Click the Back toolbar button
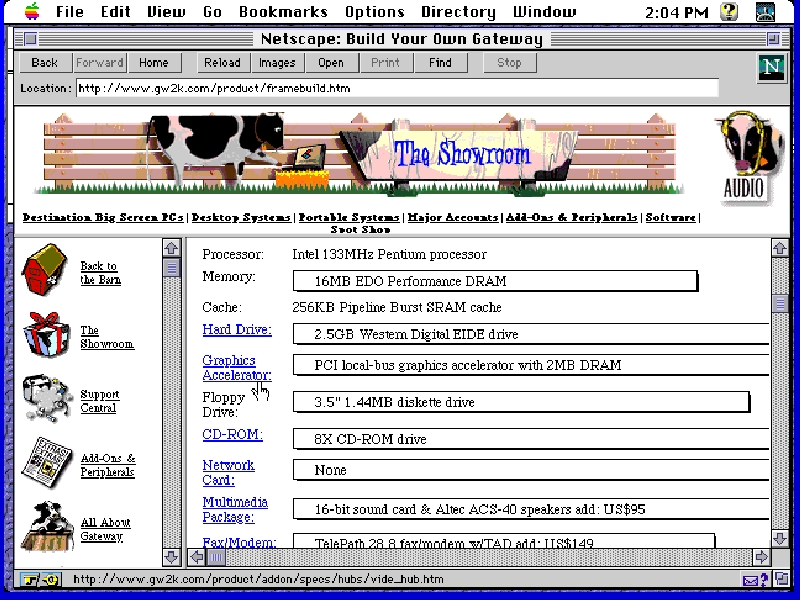The height and width of the screenshot is (600, 800). [45, 63]
